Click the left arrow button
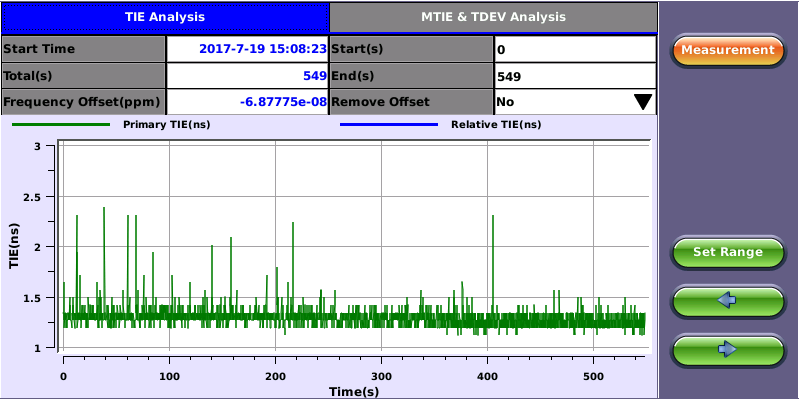 728,301
